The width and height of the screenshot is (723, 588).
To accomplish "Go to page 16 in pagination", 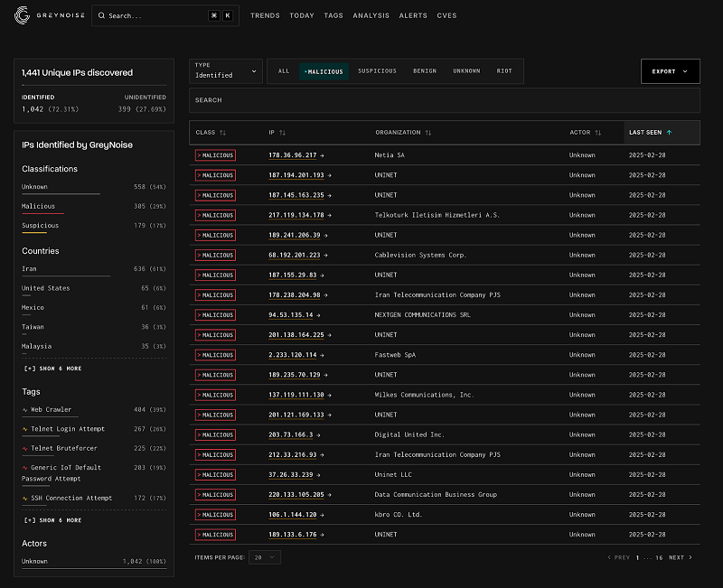I will pos(659,557).
